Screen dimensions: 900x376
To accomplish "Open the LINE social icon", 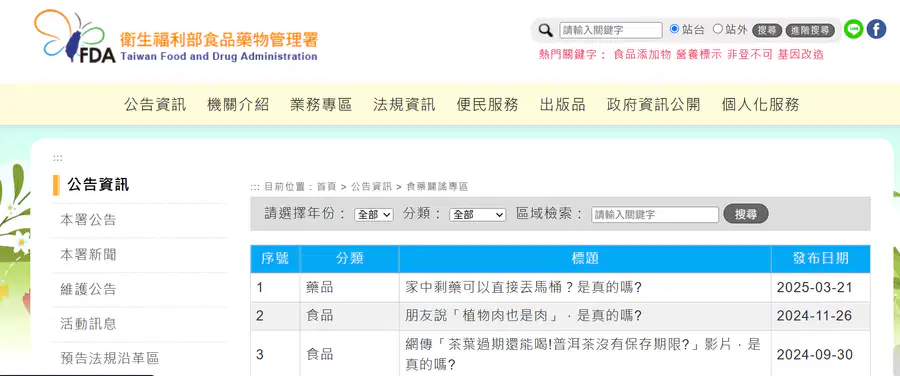I will tap(854, 29).
